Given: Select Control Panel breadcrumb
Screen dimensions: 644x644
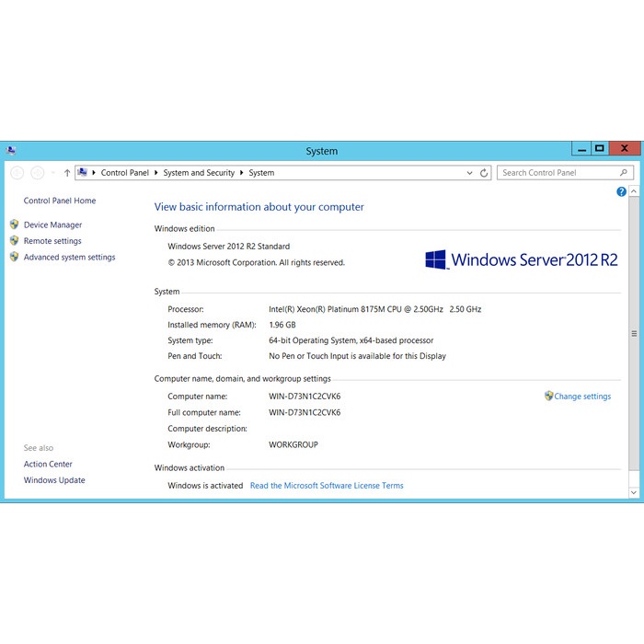Looking at the screenshot, I should coord(125,173).
